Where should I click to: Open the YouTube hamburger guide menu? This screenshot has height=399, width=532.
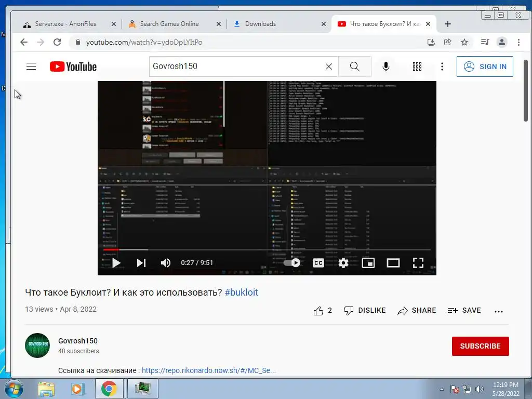pyautogui.click(x=31, y=66)
